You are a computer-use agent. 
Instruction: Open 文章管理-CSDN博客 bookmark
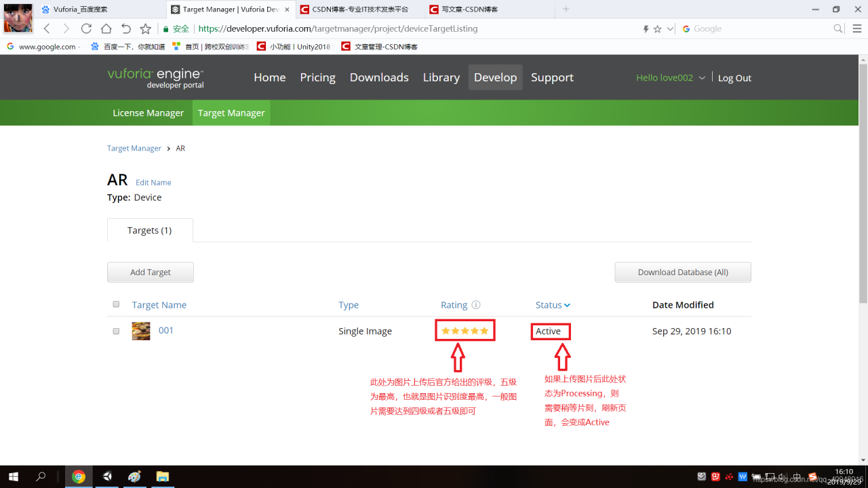click(x=380, y=47)
